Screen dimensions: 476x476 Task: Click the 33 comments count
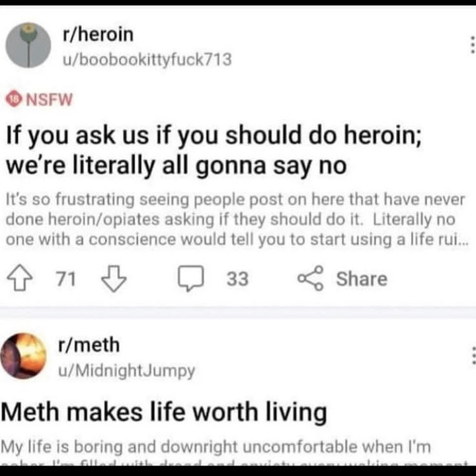coord(237,279)
